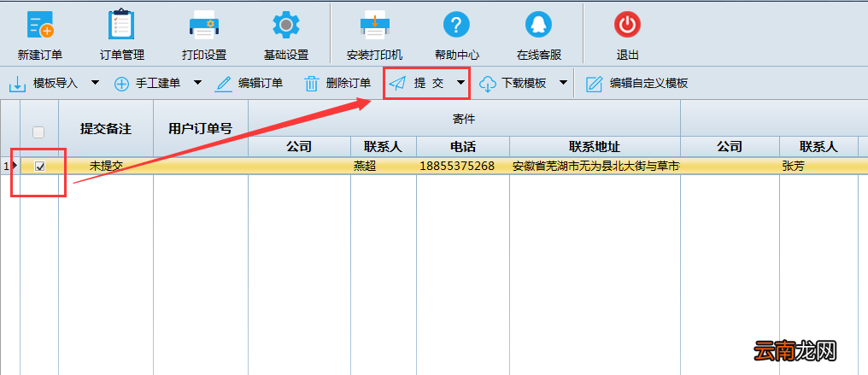Select the 安徽省芜湖市 address cell

click(595, 166)
